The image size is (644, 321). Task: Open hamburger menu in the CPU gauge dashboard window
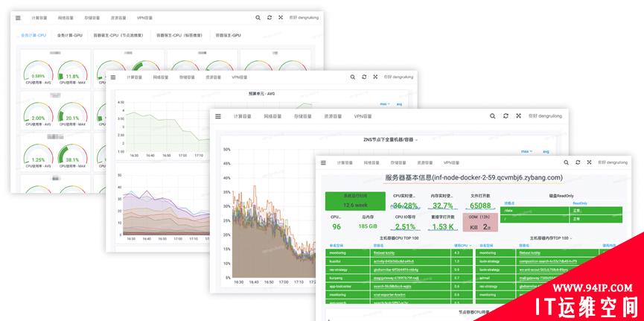click(x=18, y=18)
